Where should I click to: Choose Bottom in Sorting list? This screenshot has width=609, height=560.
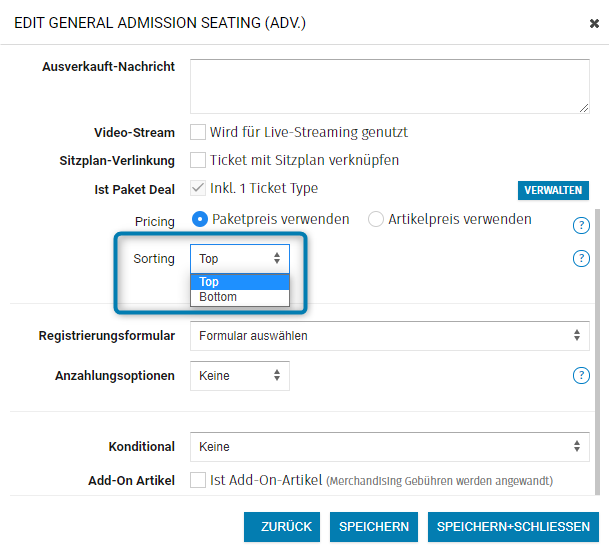pyautogui.click(x=240, y=297)
